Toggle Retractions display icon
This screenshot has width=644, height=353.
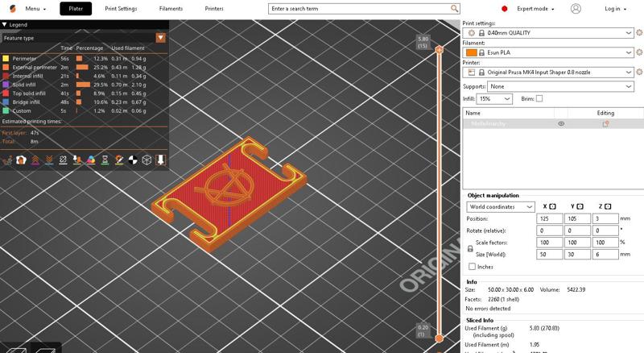[x=35, y=160]
